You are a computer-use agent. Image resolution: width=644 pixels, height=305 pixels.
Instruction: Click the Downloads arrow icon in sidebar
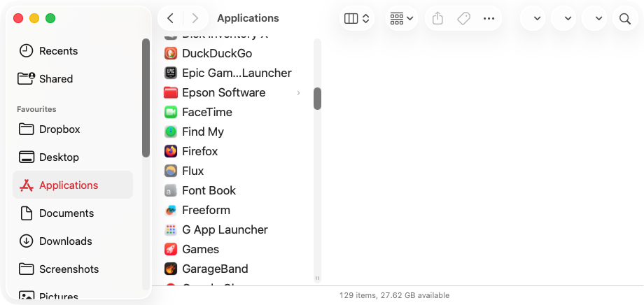click(x=27, y=241)
